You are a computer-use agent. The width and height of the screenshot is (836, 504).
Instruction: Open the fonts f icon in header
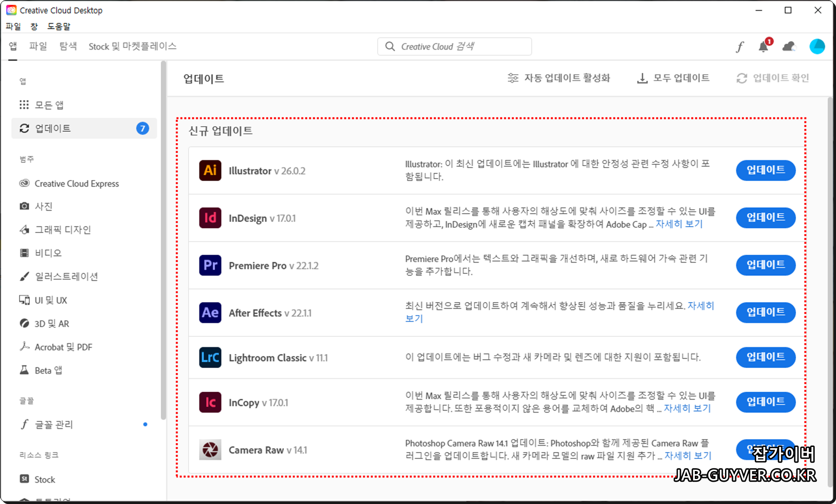740,46
